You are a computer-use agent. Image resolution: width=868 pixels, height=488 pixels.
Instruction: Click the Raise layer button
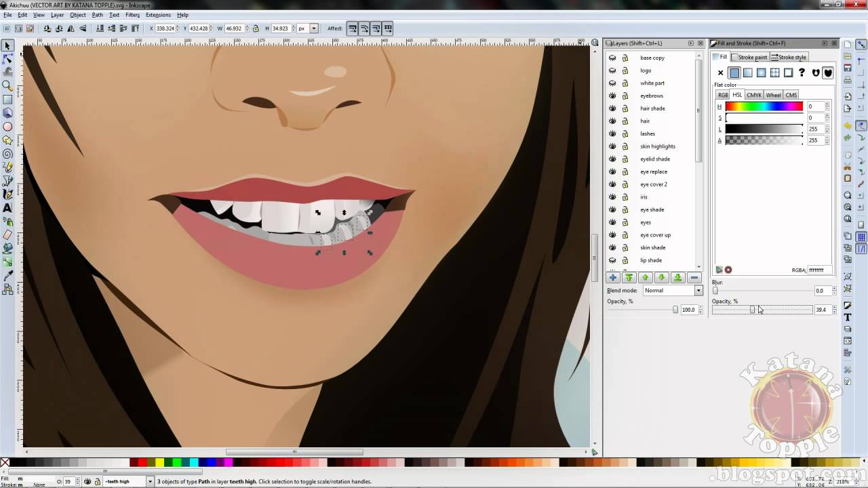coord(645,277)
